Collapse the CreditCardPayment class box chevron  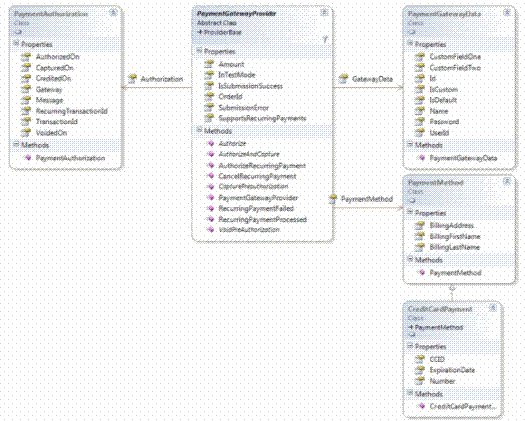(x=493, y=308)
